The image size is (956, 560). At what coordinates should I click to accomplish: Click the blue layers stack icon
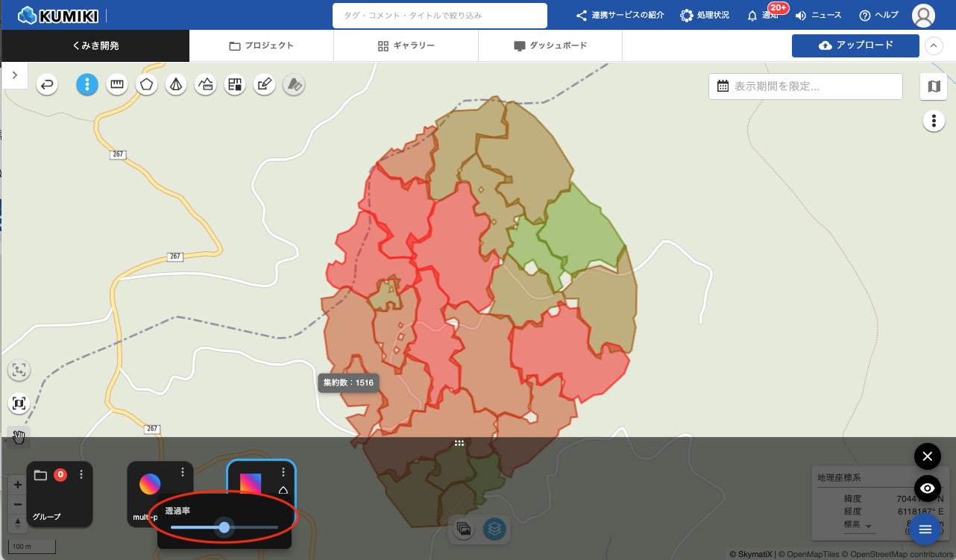(x=494, y=529)
